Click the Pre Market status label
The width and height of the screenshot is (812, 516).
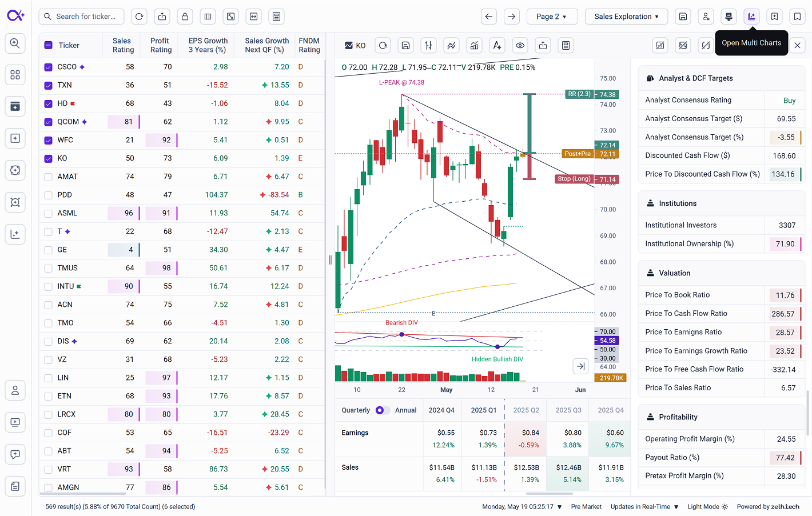click(x=586, y=507)
